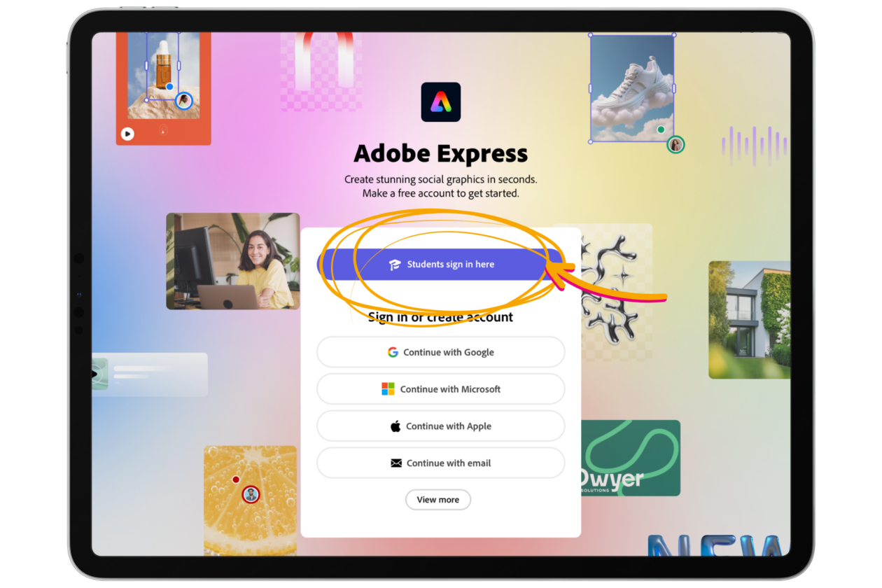The width and height of the screenshot is (882, 588).
Task: Click the graduation cap icon on Students button
Action: 395,265
